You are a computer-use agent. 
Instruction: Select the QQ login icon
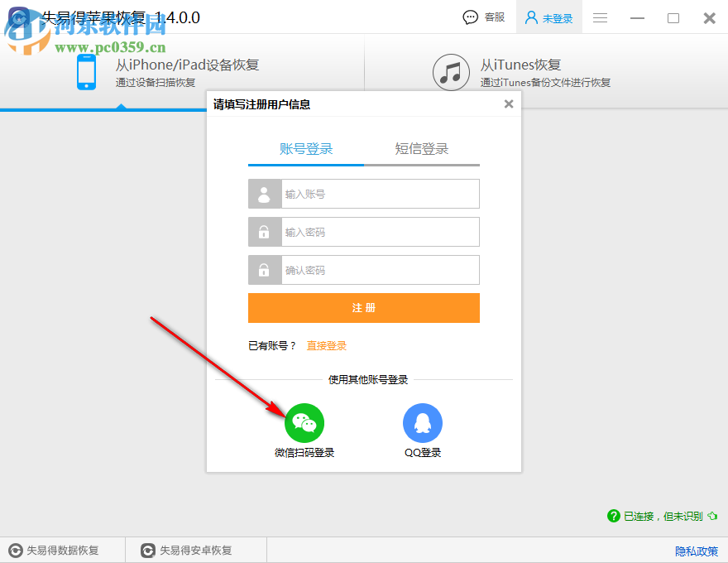tap(423, 421)
